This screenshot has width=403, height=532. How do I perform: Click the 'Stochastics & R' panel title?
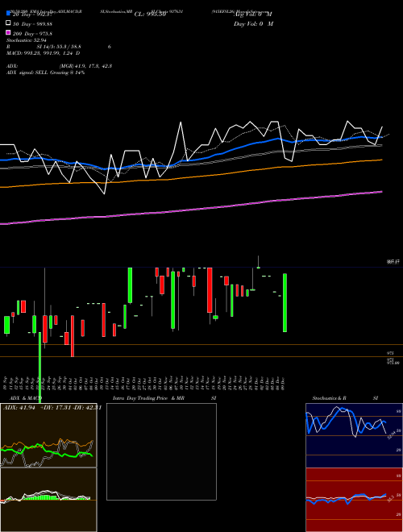tap(329, 398)
